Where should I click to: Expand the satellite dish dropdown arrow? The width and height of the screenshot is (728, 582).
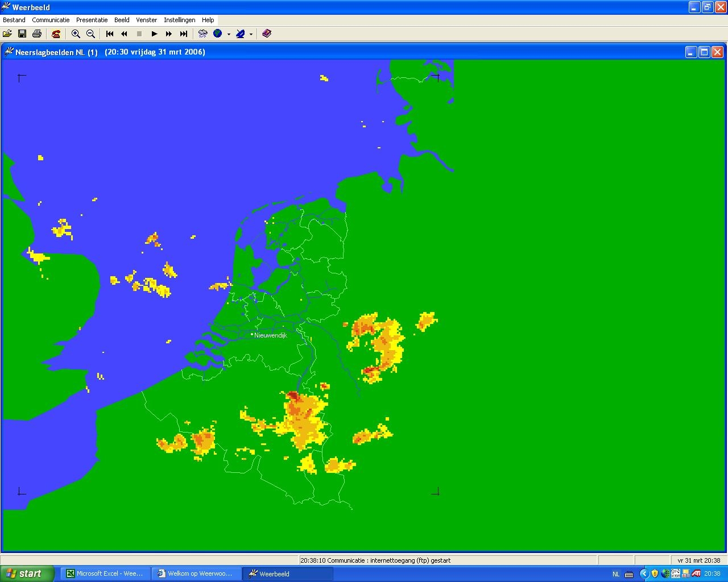tap(251, 34)
